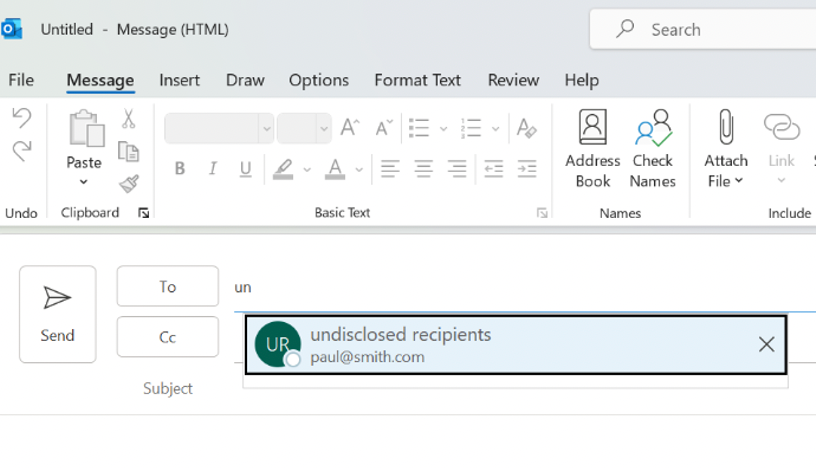Toggle Underline formatting
The width and height of the screenshot is (816, 468).
(245, 169)
